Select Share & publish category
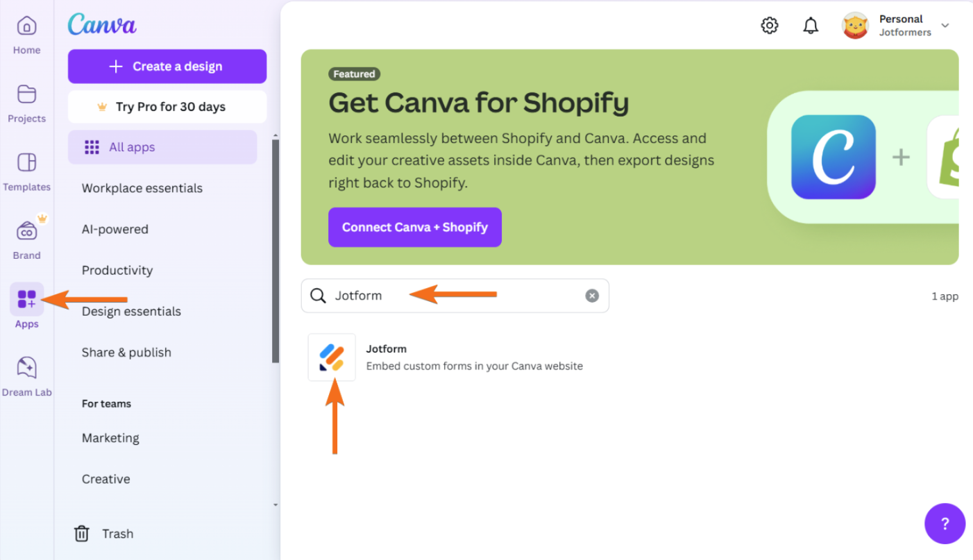The height and width of the screenshot is (560, 973). [x=126, y=352]
